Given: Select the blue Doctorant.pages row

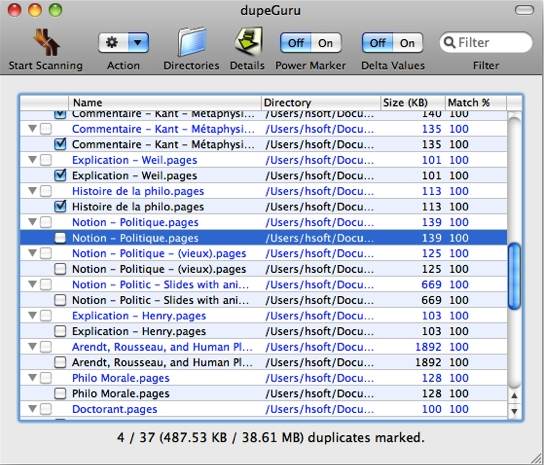Looking at the screenshot, I should pyautogui.click(x=263, y=409).
